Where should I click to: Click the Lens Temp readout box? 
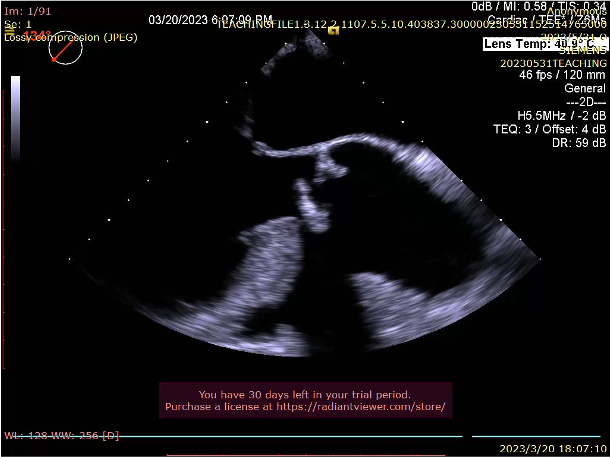[x=538, y=44]
